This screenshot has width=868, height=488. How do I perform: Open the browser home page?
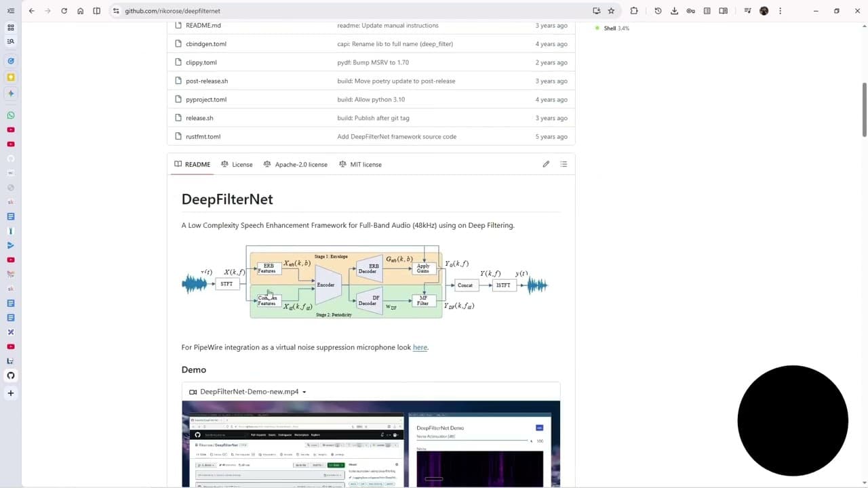(80, 11)
